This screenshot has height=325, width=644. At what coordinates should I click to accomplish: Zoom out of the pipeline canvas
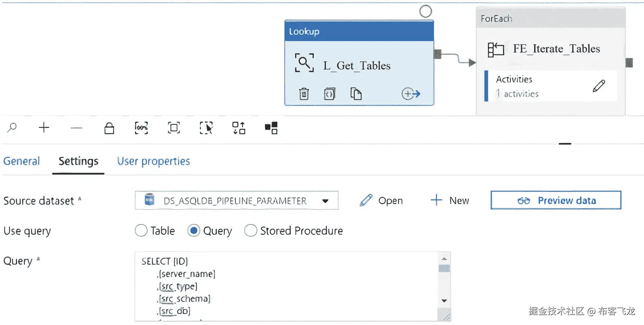tap(76, 128)
